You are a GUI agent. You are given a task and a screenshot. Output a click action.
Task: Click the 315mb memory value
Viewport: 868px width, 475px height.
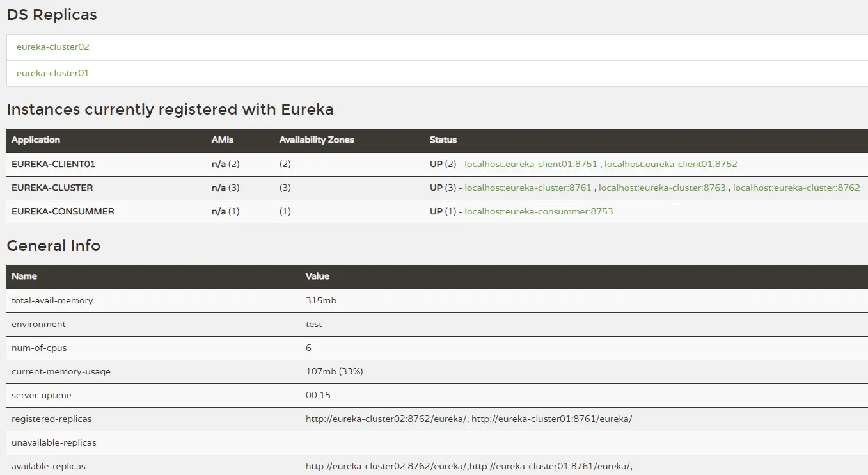tap(321, 300)
